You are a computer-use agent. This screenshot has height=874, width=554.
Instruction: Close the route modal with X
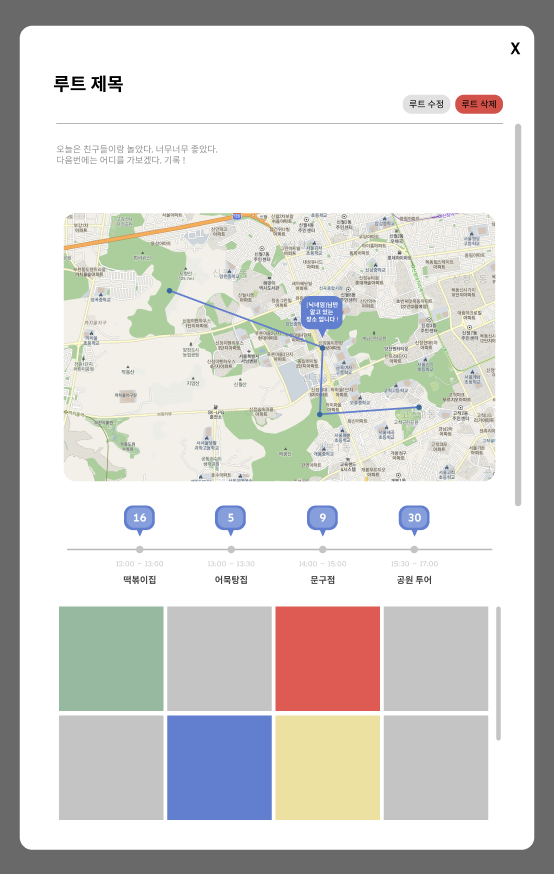(516, 48)
